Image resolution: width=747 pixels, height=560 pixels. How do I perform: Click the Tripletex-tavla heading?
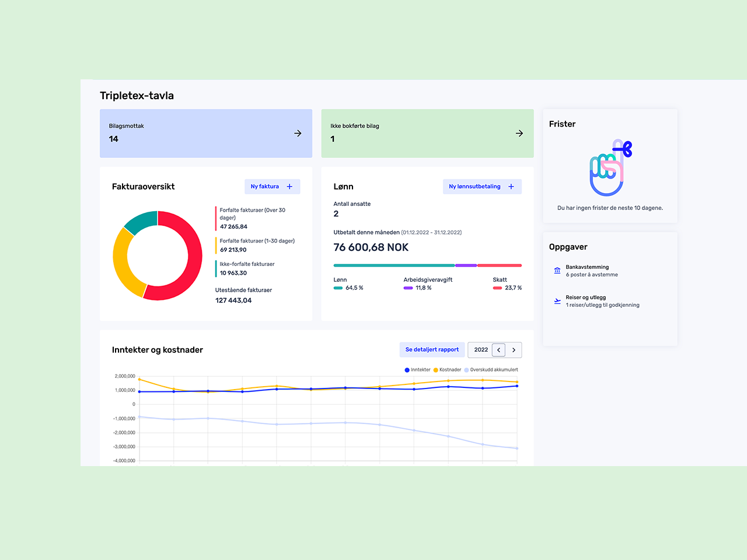137,96
